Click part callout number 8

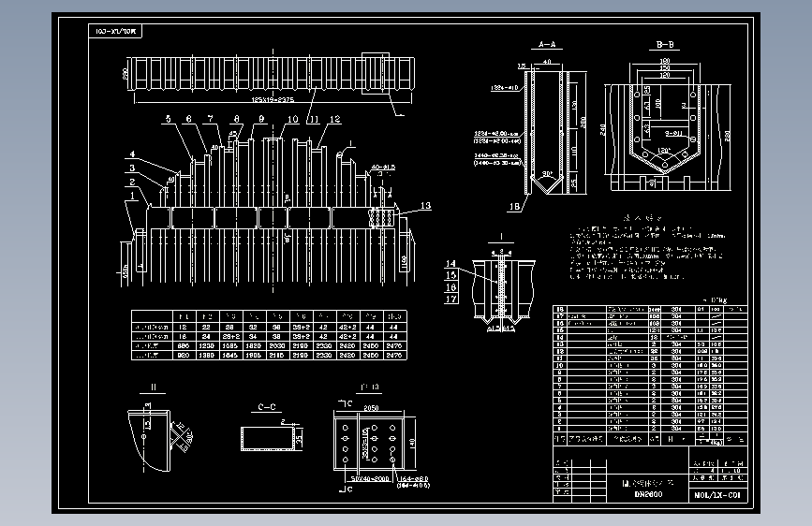pyautogui.click(x=237, y=119)
